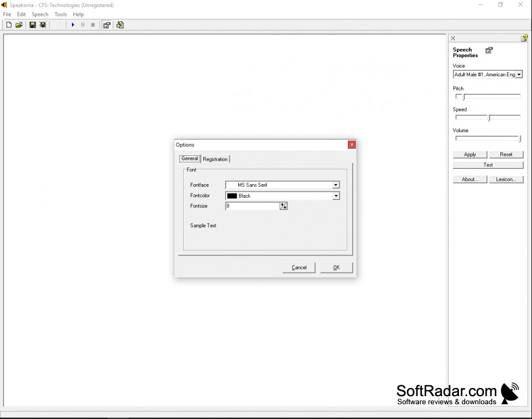The height and width of the screenshot is (419, 532).
Task: Click the Apply button
Action: pos(470,155)
